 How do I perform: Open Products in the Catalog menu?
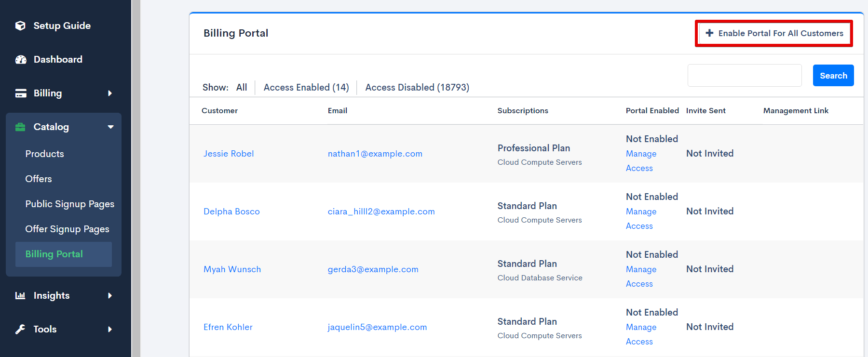[x=44, y=154]
